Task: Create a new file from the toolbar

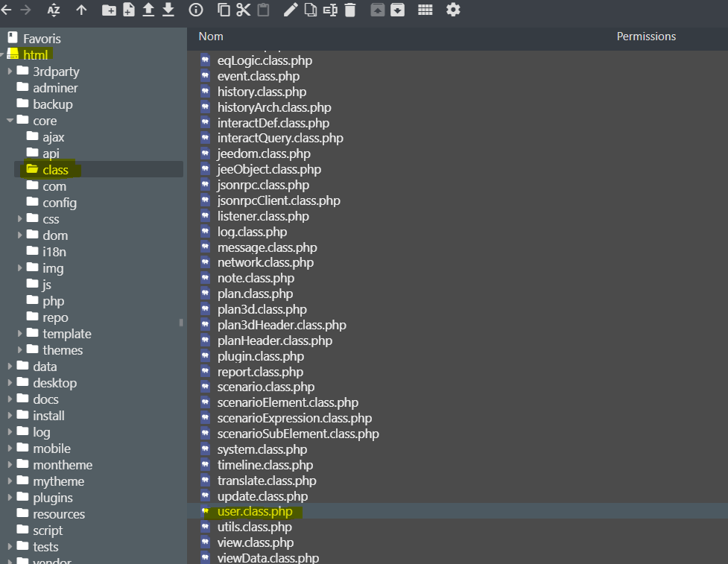Action: tap(129, 10)
